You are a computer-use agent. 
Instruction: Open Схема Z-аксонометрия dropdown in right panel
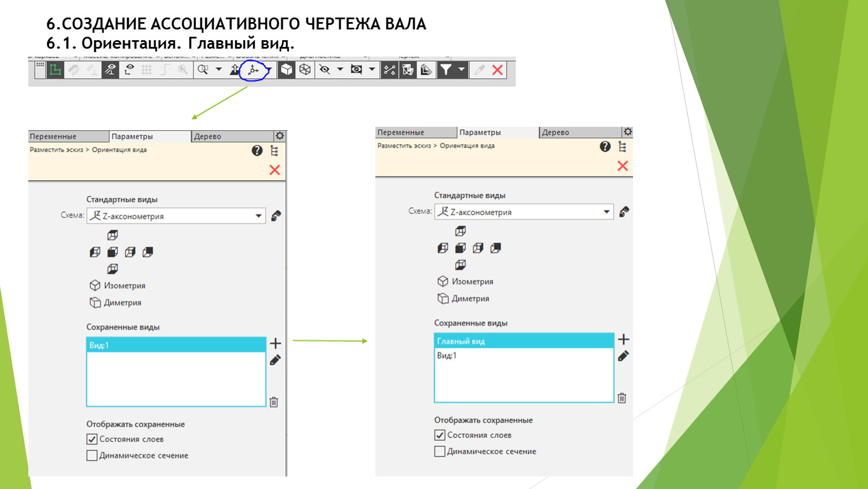(x=606, y=212)
